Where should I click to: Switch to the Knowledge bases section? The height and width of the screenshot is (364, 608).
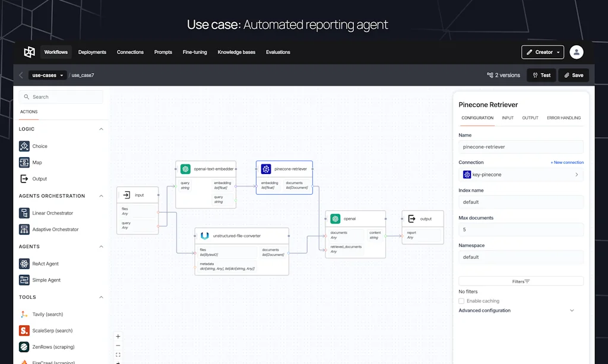click(x=235, y=52)
